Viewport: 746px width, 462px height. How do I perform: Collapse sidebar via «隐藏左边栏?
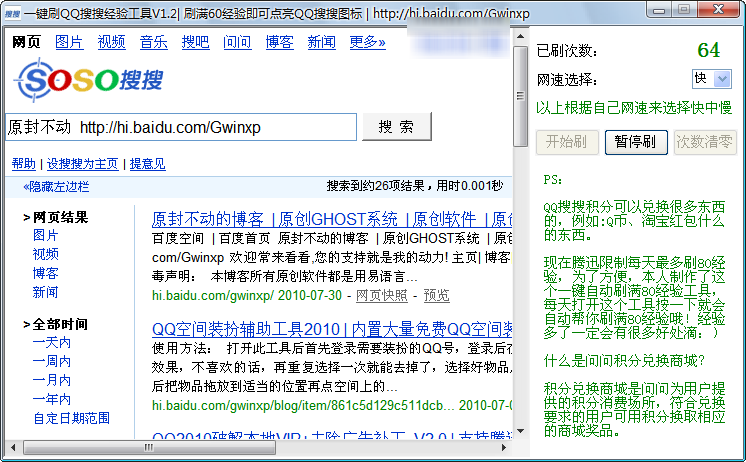[x=56, y=187]
